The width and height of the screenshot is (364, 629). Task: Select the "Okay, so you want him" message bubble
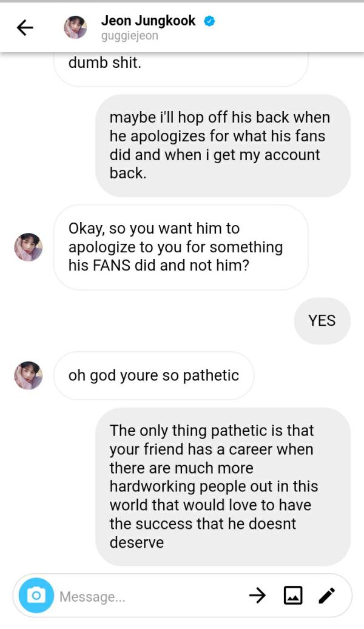point(180,247)
